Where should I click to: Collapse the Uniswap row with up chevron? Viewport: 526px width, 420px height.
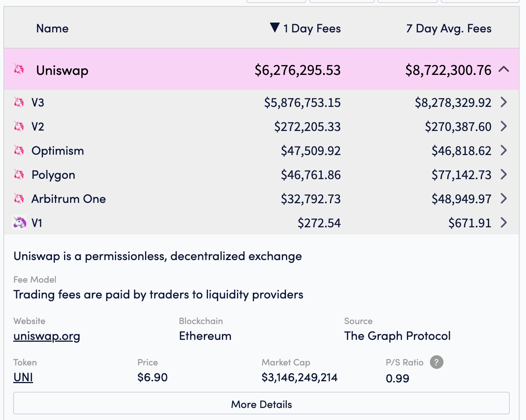[x=504, y=69]
